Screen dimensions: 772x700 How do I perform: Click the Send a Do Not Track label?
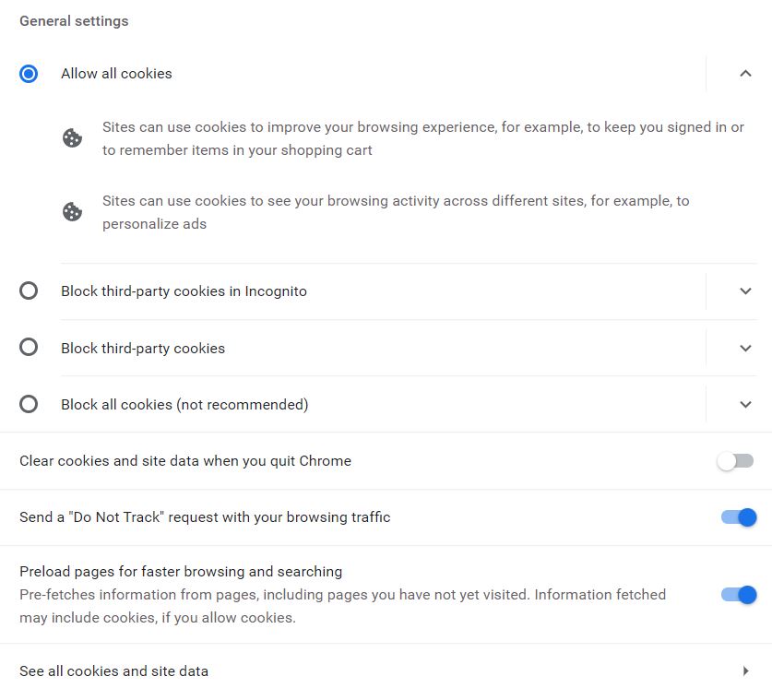pos(205,517)
